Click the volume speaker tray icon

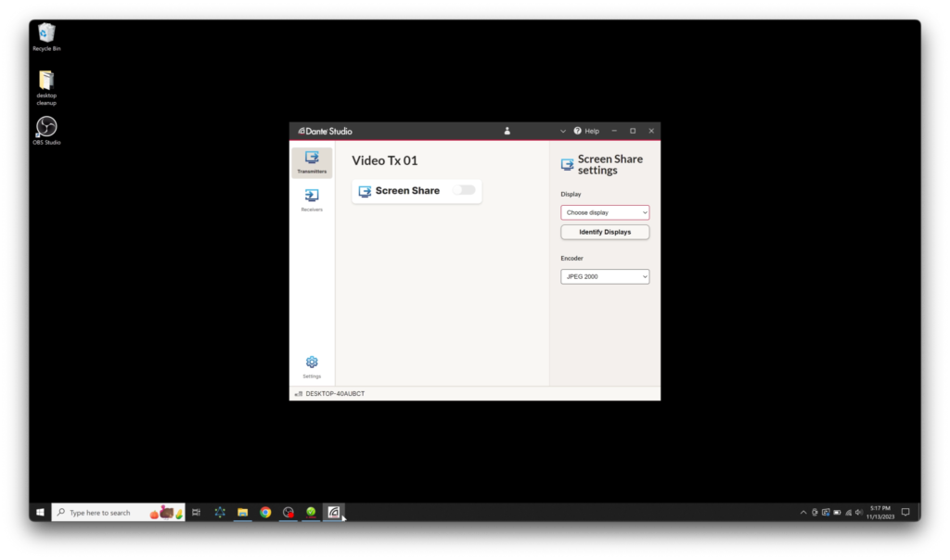click(858, 512)
